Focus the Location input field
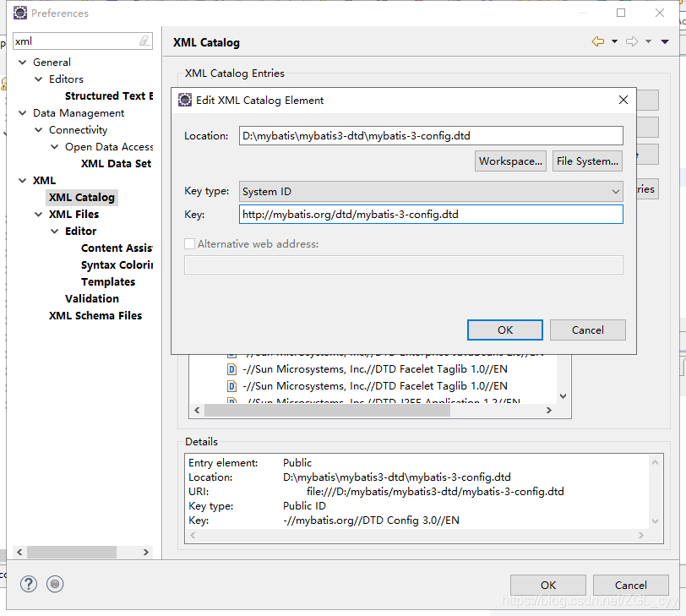 (431, 136)
